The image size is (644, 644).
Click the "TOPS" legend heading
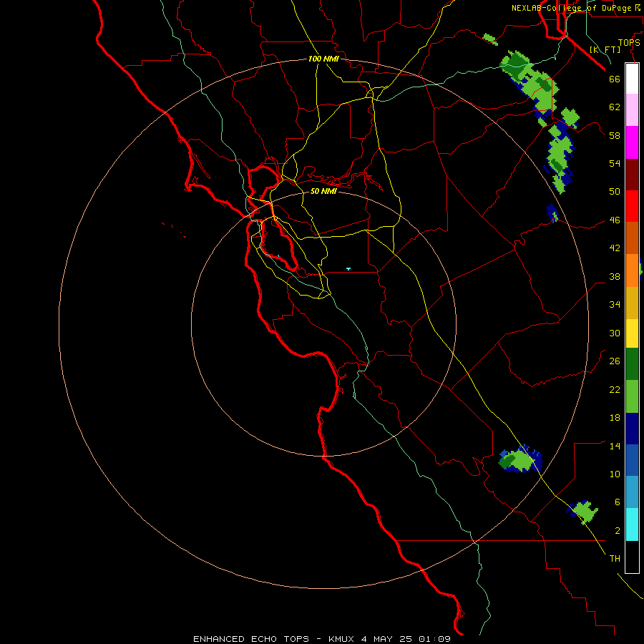pos(629,42)
